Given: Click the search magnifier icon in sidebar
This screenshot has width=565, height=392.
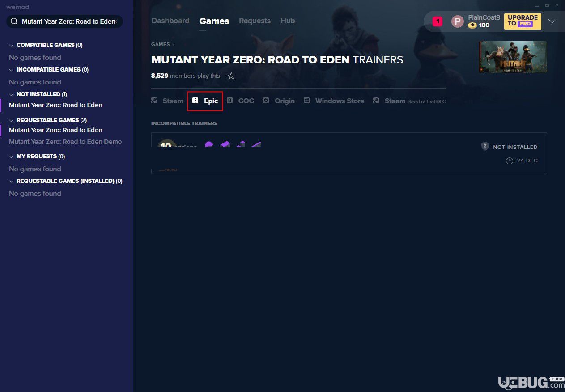Looking at the screenshot, I should pos(14,21).
